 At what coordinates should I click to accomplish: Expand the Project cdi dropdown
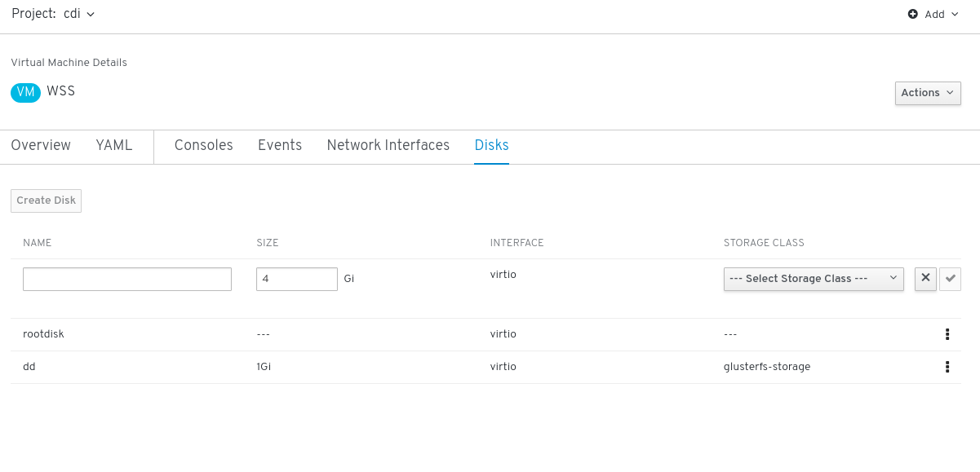(54, 14)
